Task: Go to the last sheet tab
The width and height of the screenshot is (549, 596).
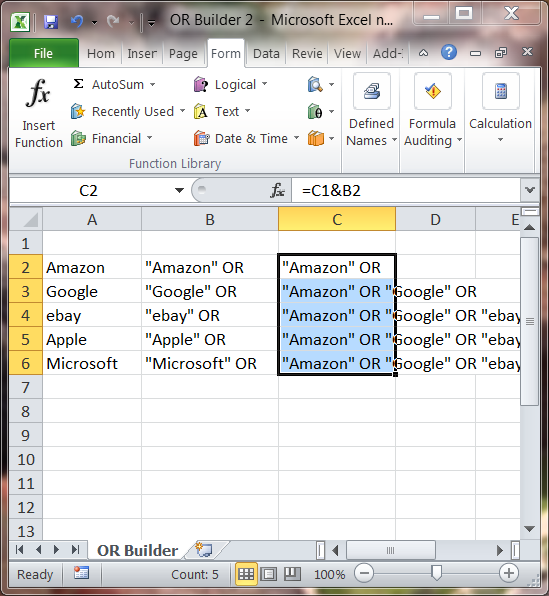Action: [x=76, y=550]
